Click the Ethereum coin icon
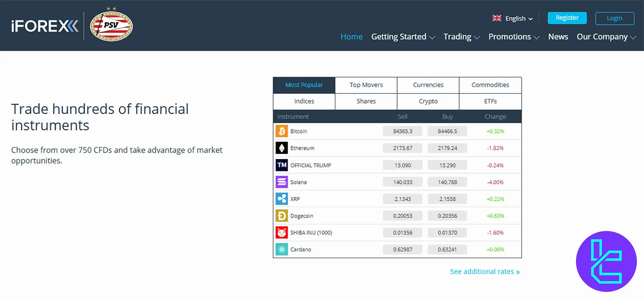The width and height of the screenshot is (644, 299). coord(282,148)
